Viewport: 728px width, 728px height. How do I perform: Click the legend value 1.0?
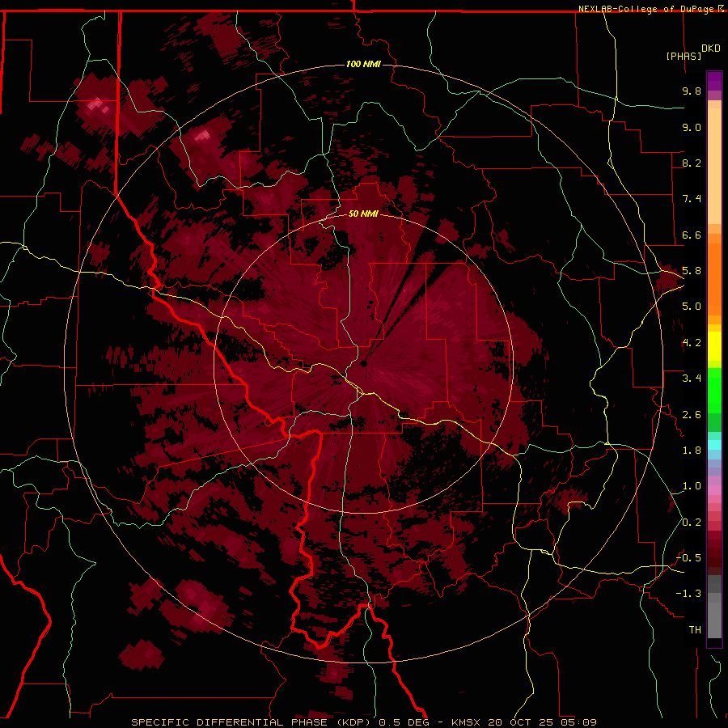tap(692, 486)
